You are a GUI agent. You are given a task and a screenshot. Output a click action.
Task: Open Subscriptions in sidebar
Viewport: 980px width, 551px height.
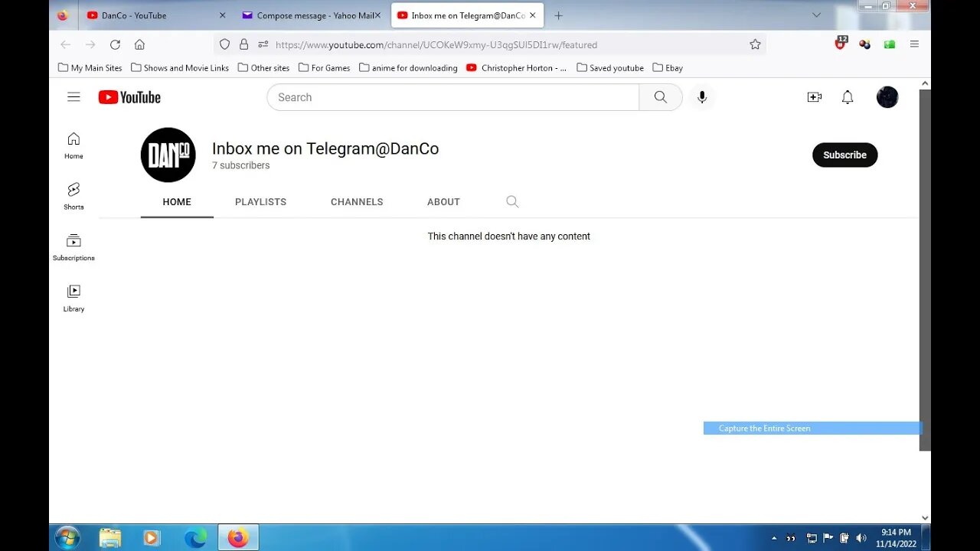(73, 247)
